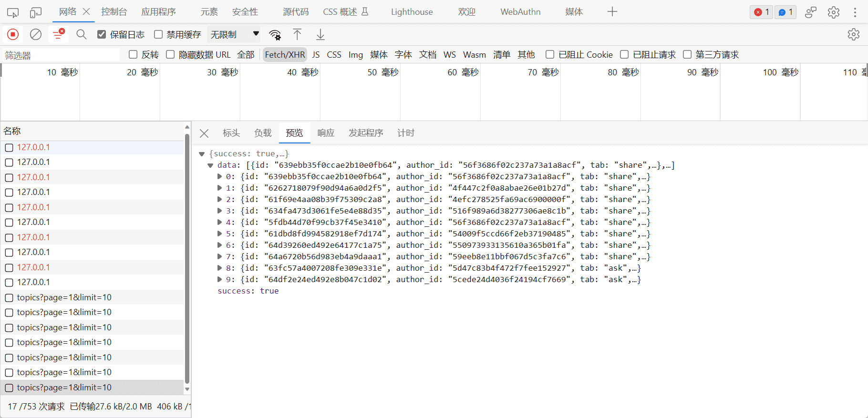
Task: Open the Lighthouse tab
Action: coord(412,12)
